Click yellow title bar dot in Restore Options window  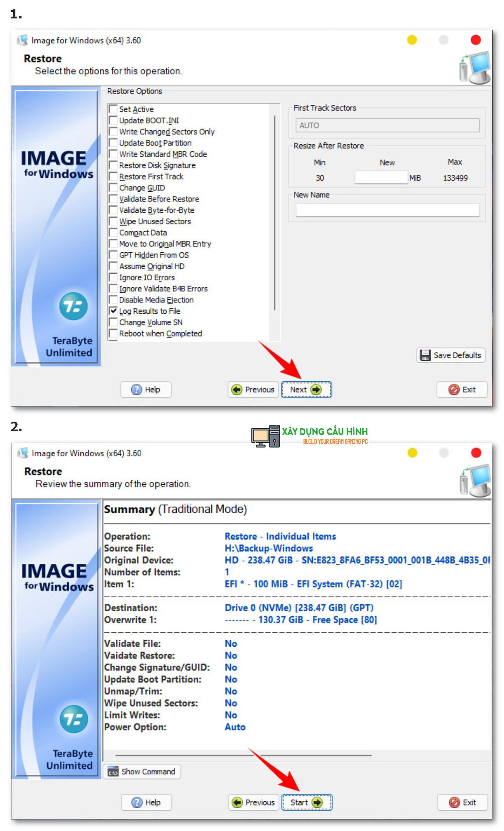pos(412,40)
